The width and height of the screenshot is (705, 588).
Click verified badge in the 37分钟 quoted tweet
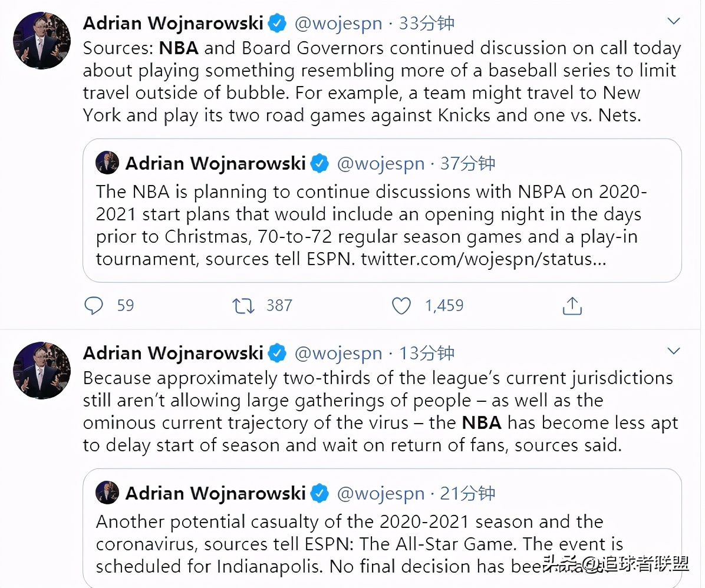pyautogui.click(x=319, y=163)
